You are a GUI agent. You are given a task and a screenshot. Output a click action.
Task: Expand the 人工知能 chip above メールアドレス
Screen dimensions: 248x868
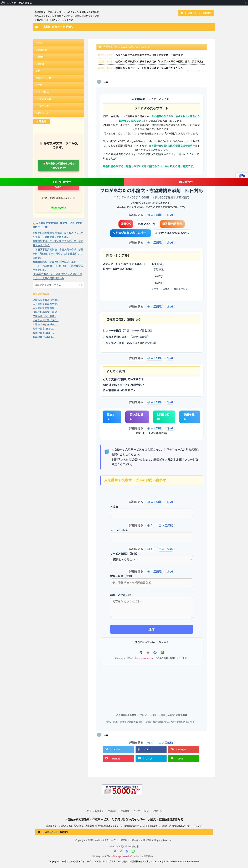(166, 526)
